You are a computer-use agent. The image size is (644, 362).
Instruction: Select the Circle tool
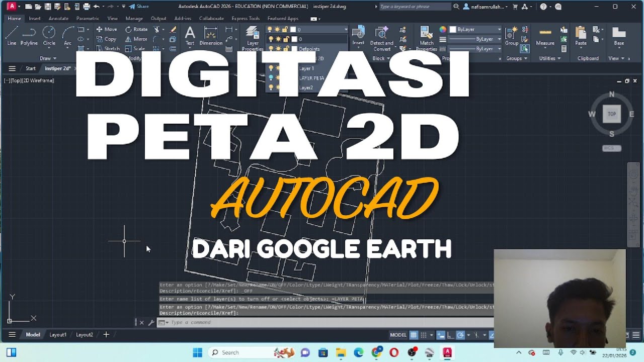pos(49,36)
